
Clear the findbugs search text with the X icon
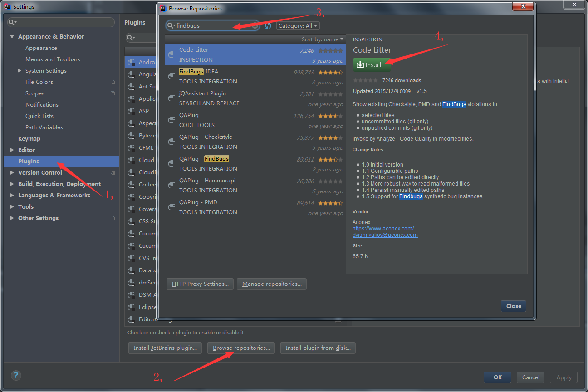[x=255, y=26]
